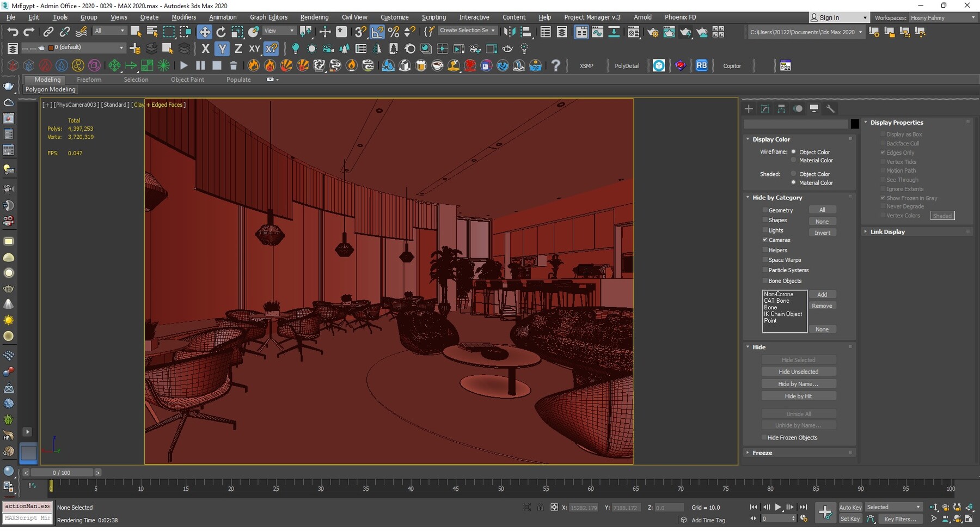The image size is (980, 531).
Task: Activate the Select and Rotate tool
Action: tap(220, 32)
